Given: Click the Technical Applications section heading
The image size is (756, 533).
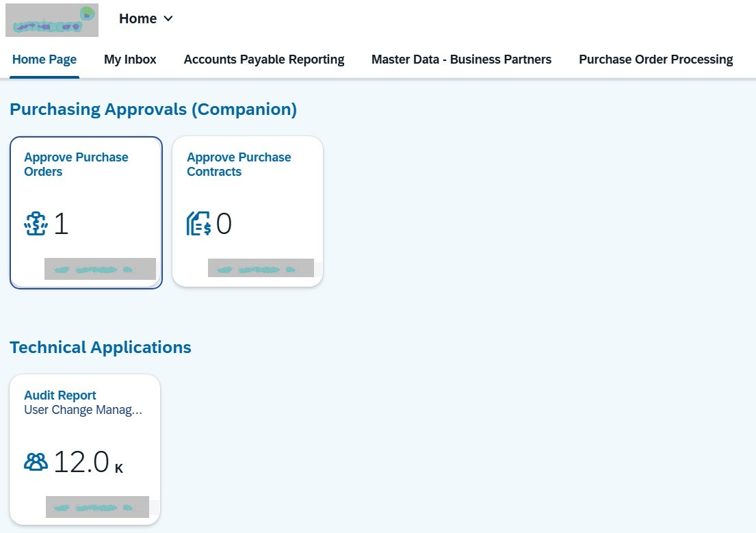Looking at the screenshot, I should coord(101,348).
